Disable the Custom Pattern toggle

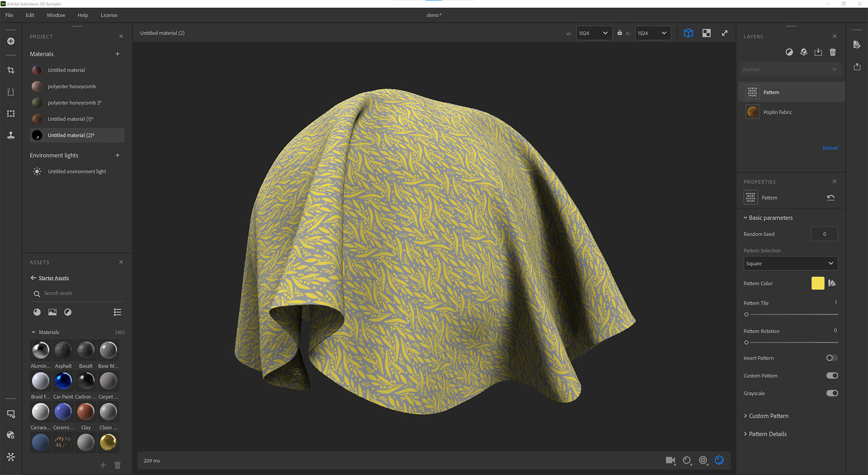pos(832,375)
